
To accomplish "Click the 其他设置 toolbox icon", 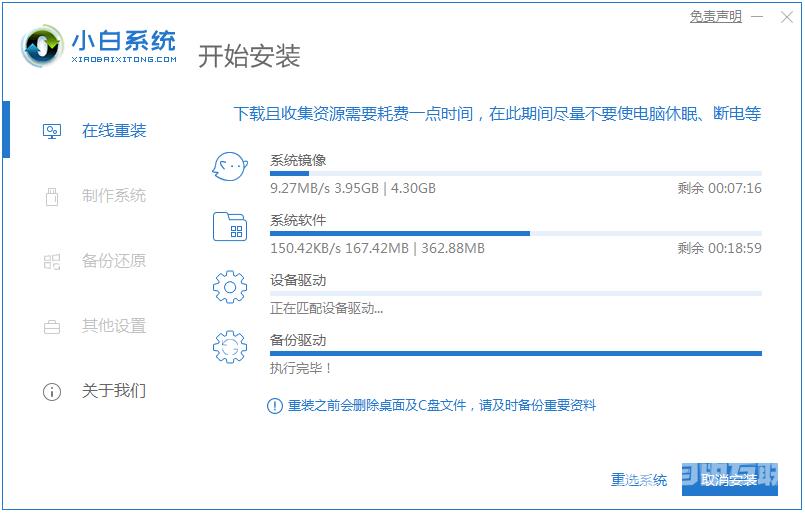I will tap(52, 327).
